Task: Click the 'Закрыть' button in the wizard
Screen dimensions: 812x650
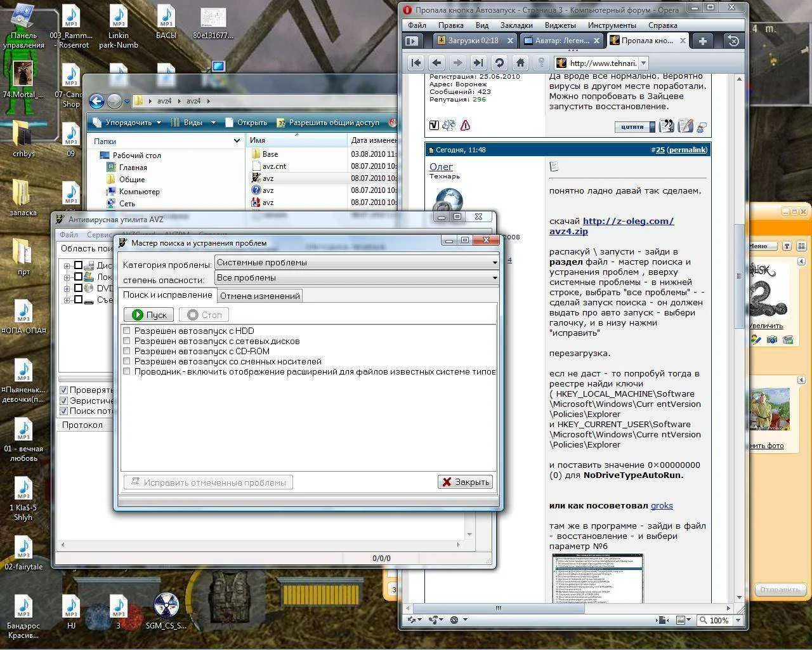Action: click(x=466, y=482)
